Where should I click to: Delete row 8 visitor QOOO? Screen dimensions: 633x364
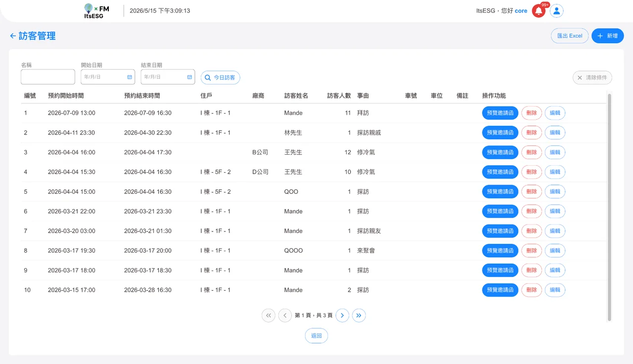point(532,251)
